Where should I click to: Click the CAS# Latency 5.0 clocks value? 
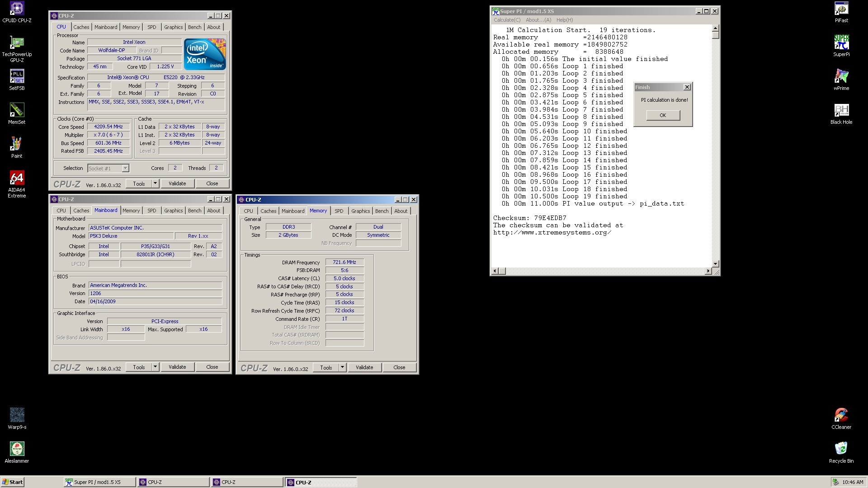pyautogui.click(x=344, y=278)
